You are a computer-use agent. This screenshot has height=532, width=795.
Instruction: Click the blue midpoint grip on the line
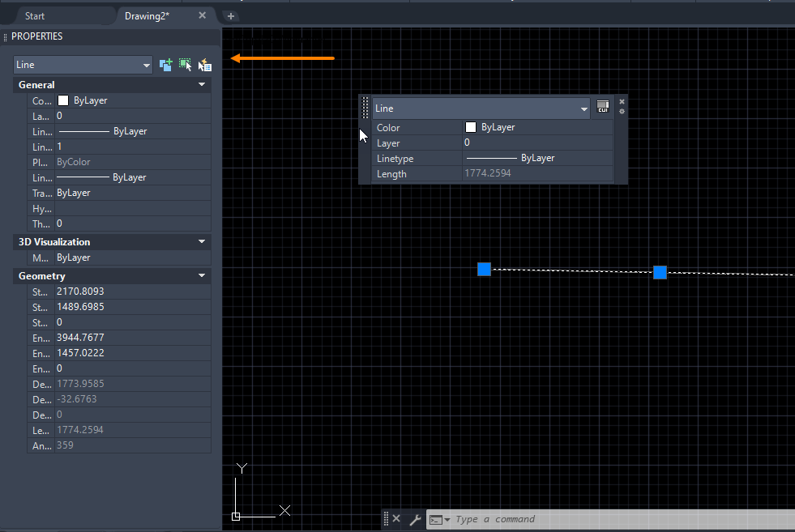point(660,272)
